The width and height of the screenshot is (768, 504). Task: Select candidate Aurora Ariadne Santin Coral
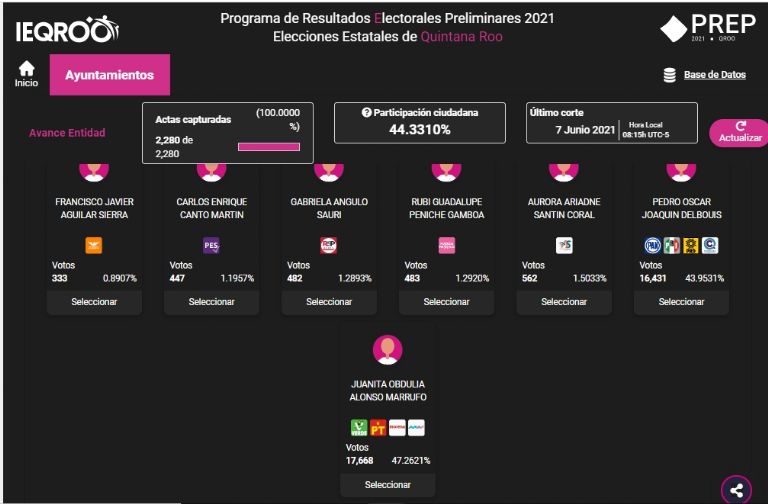click(x=564, y=302)
